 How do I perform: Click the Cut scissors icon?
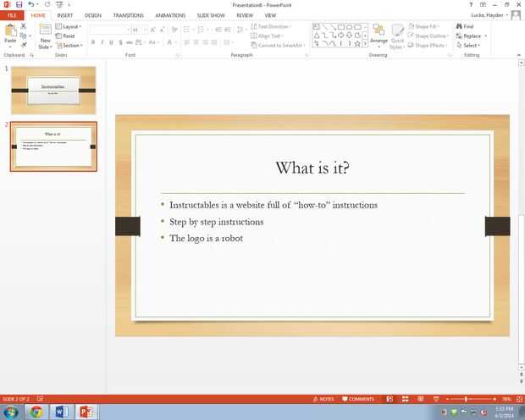[x=24, y=25]
